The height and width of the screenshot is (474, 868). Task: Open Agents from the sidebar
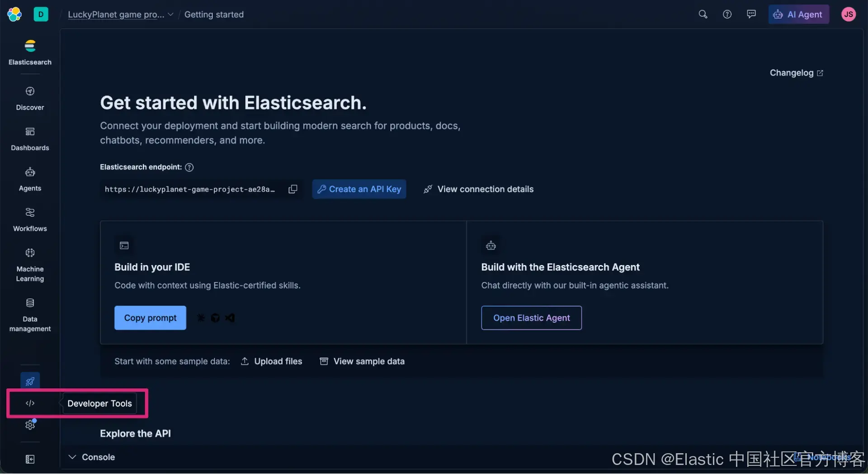(x=30, y=179)
